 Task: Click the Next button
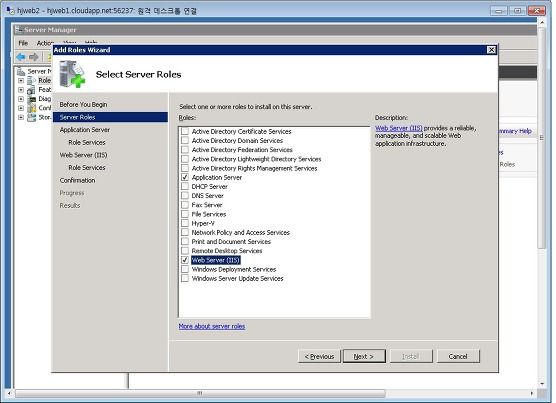point(364,357)
